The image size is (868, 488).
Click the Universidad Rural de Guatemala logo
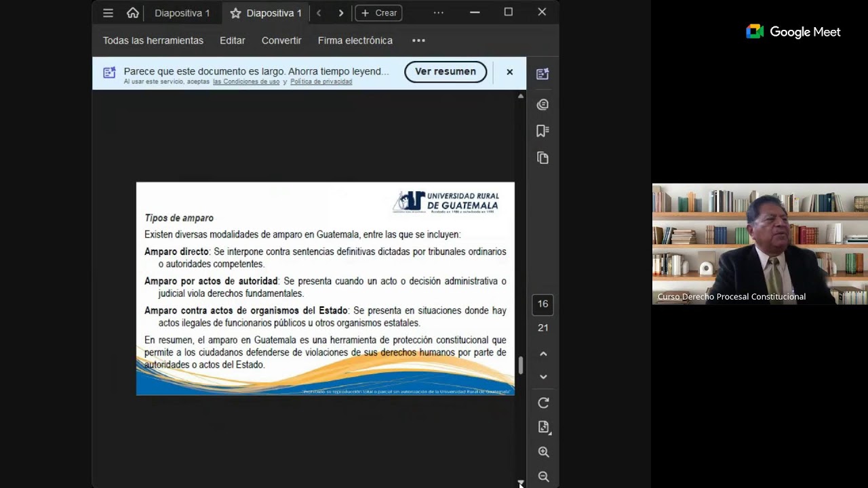(x=446, y=202)
